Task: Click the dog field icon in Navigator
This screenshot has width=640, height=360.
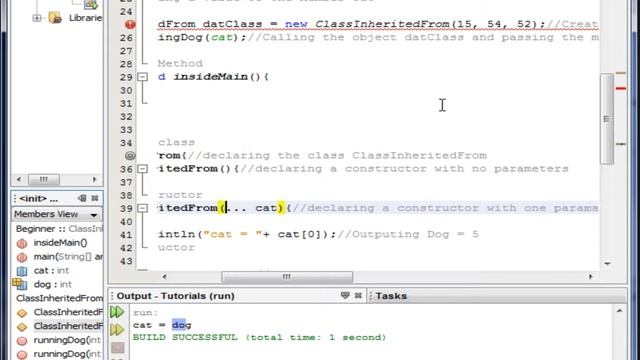Action: pyautogui.click(x=20, y=284)
